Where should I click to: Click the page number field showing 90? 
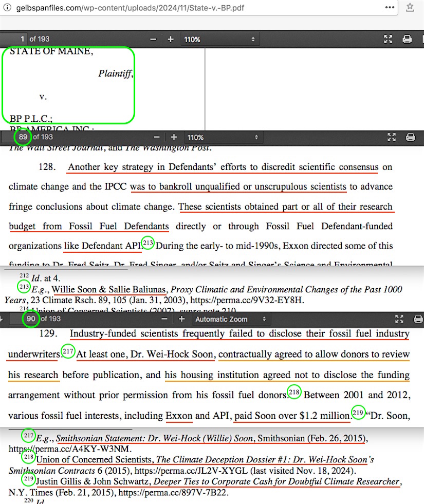pyautogui.click(x=31, y=319)
